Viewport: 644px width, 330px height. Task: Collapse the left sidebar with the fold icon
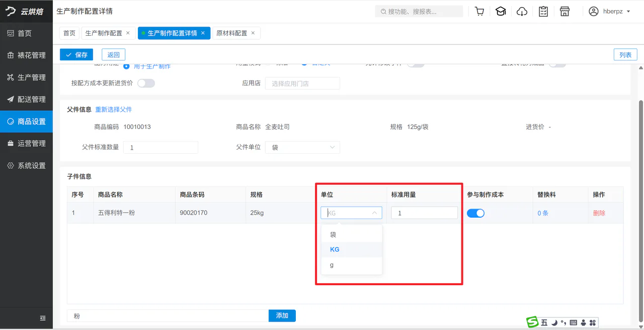(x=43, y=318)
